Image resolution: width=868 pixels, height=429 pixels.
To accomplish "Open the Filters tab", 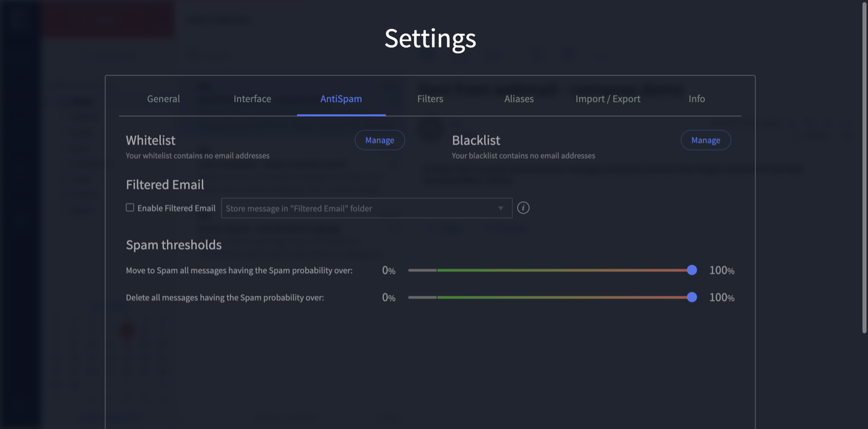I will point(430,99).
